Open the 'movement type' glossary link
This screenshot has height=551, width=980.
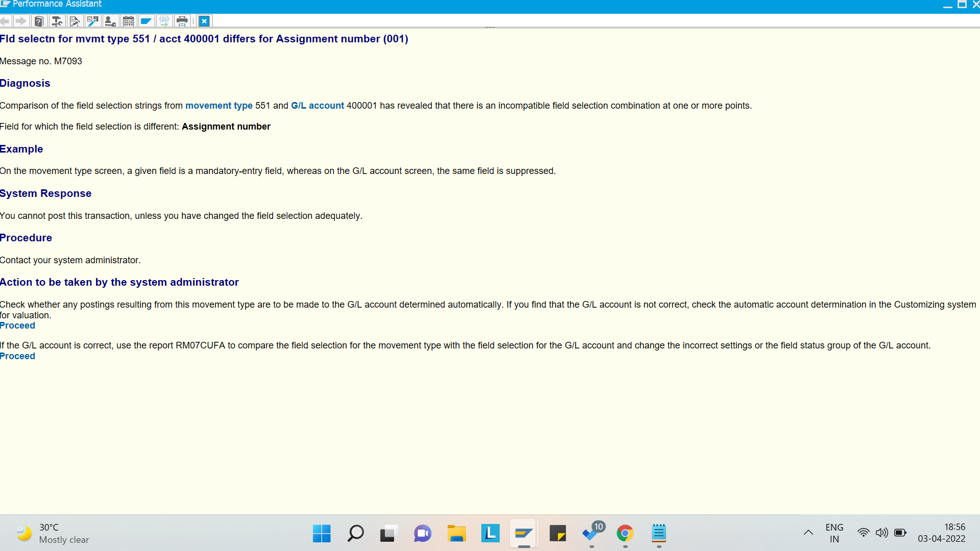(x=218, y=106)
